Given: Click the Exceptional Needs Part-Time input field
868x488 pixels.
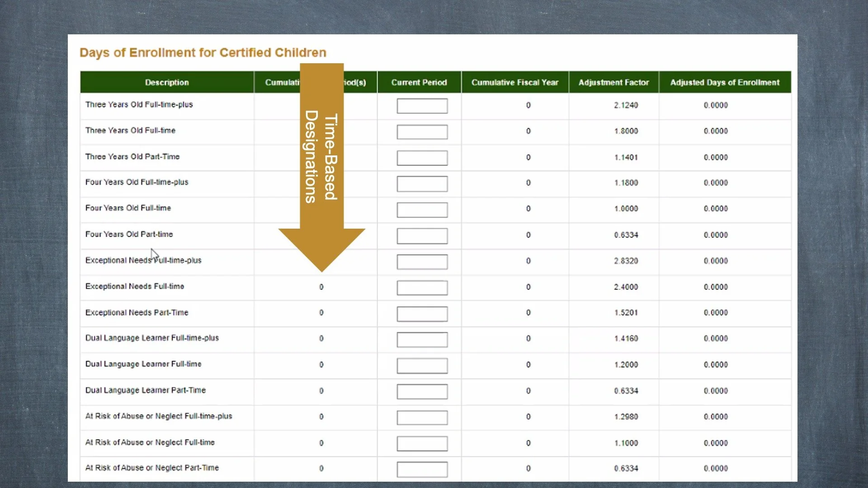Looking at the screenshot, I should (x=421, y=314).
